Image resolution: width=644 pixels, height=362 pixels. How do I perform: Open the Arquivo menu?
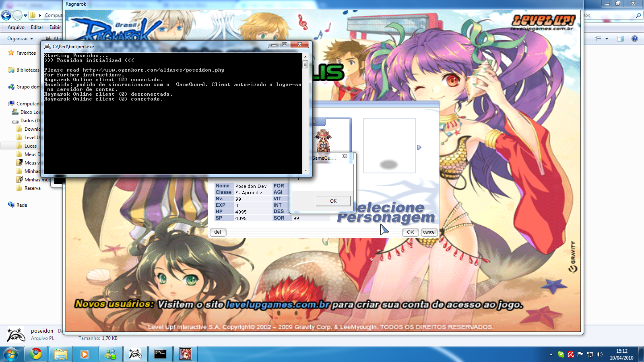[16, 27]
